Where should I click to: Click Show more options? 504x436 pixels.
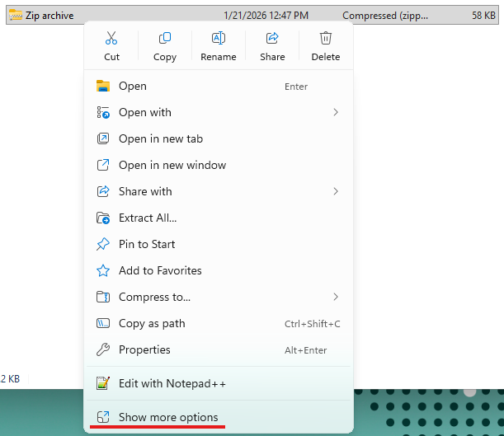(168, 417)
